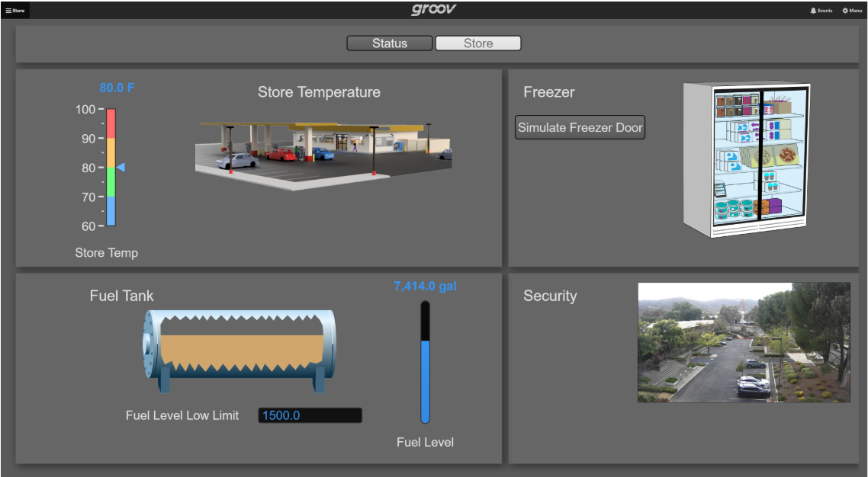Click the 80.0 F temperature readout
The height and width of the screenshot is (477, 868).
pos(117,88)
